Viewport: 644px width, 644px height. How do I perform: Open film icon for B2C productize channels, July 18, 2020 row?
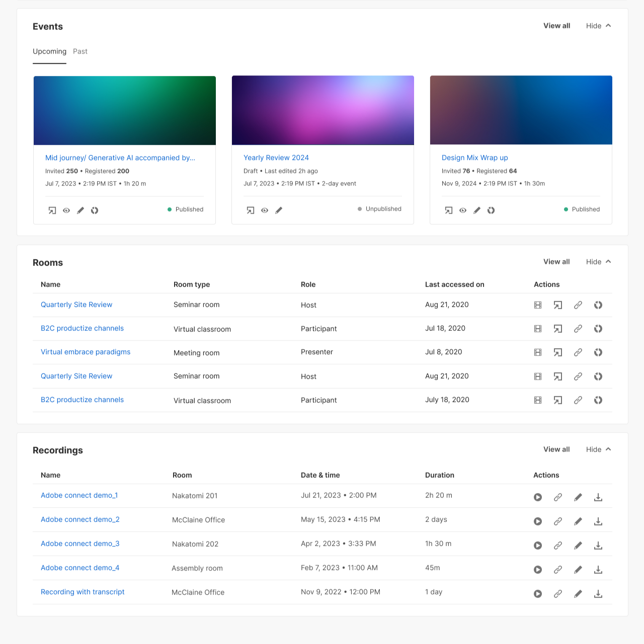pyautogui.click(x=538, y=400)
